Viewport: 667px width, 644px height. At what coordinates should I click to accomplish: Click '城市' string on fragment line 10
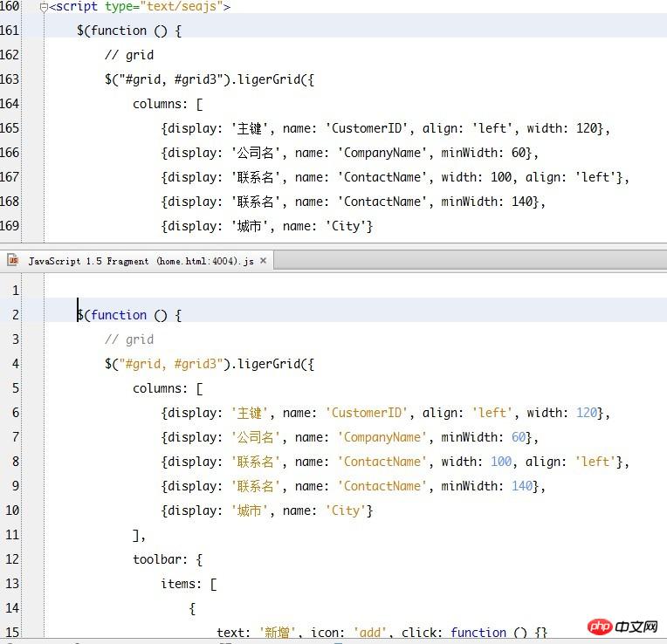[250, 510]
